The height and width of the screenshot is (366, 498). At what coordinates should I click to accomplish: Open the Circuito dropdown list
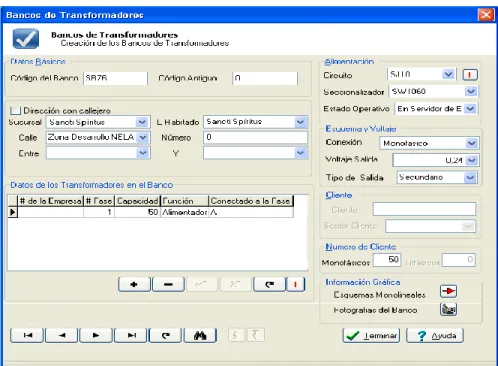449,74
